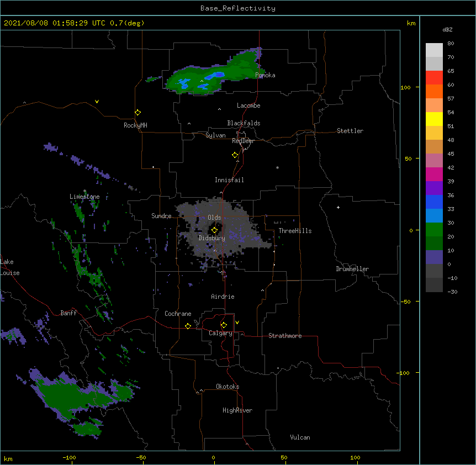
Task: Click the right-axis -50 km tick label
Action: (405, 302)
